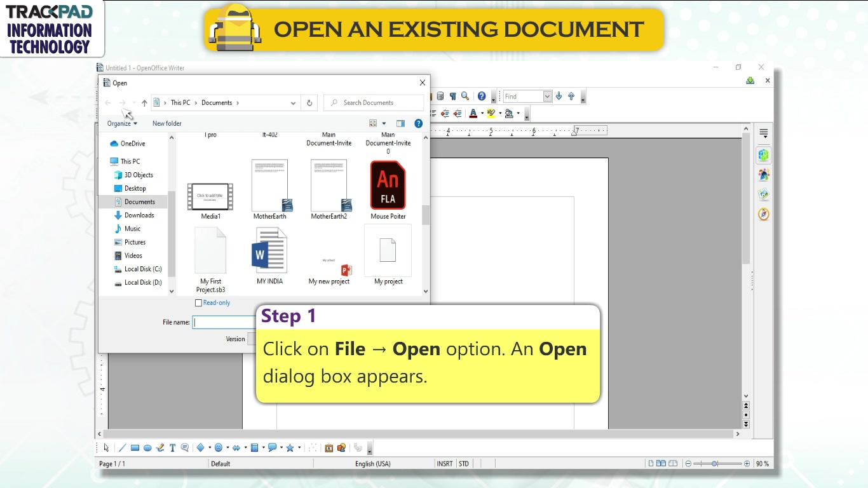Click the File name input field

(x=224, y=322)
